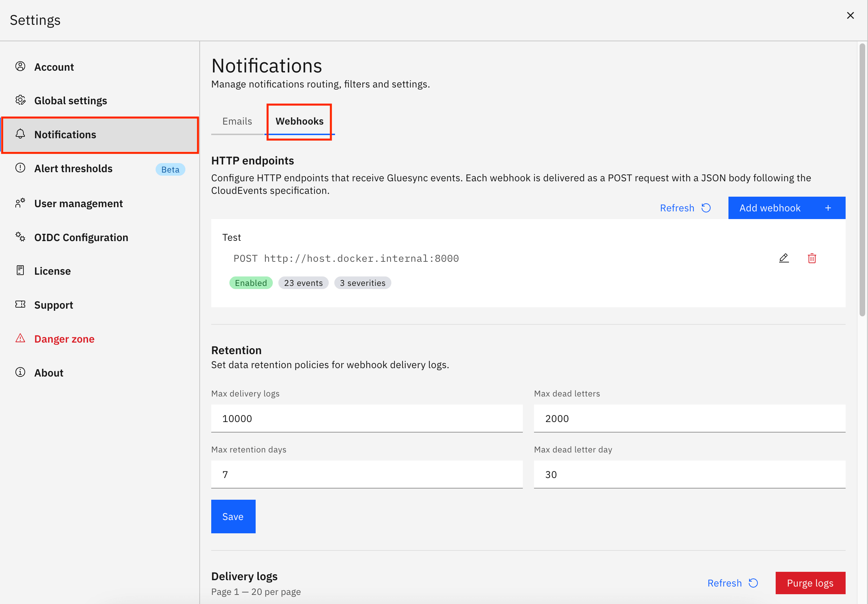Open the Support section
This screenshot has width=868, height=604.
[x=100, y=305]
